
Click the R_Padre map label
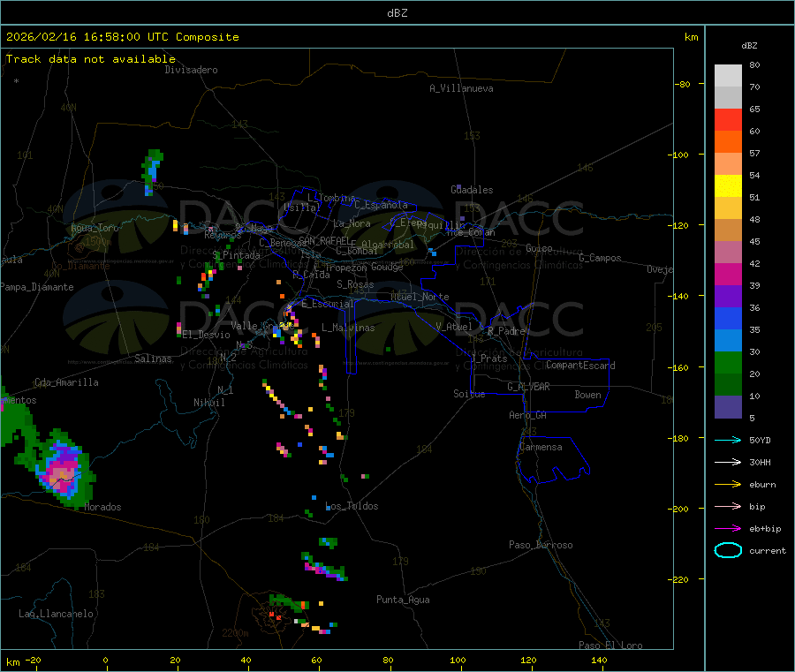[506, 331]
